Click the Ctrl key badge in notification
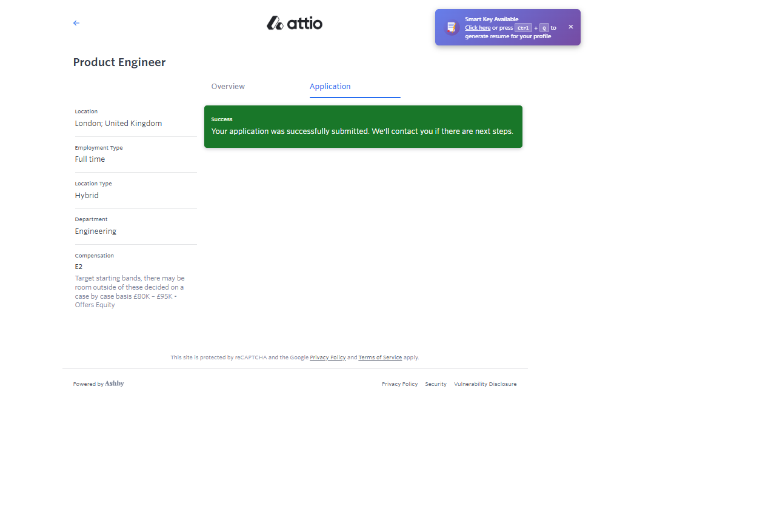The height and width of the screenshot is (532, 774). click(523, 28)
